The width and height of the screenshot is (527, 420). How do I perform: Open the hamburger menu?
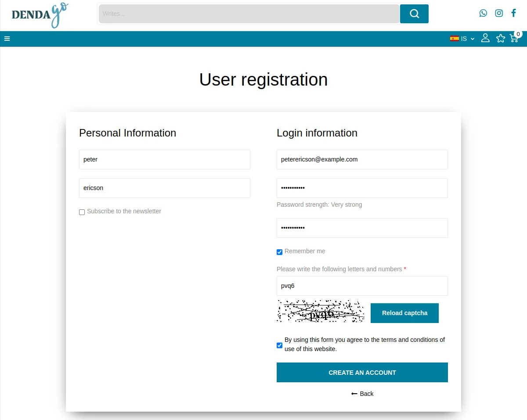tap(7, 39)
